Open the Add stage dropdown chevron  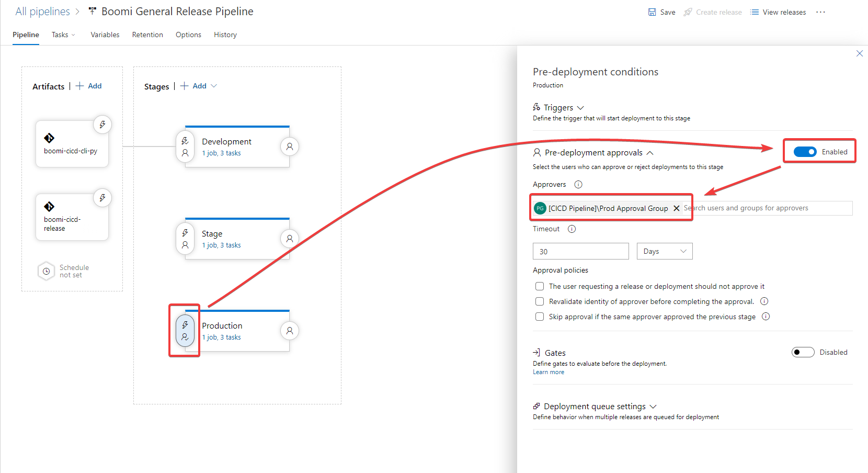pyautogui.click(x=214, y=86)
